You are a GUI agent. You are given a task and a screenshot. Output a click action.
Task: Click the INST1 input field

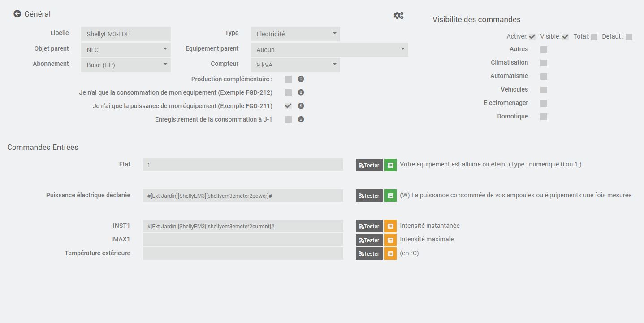point(243,226)
